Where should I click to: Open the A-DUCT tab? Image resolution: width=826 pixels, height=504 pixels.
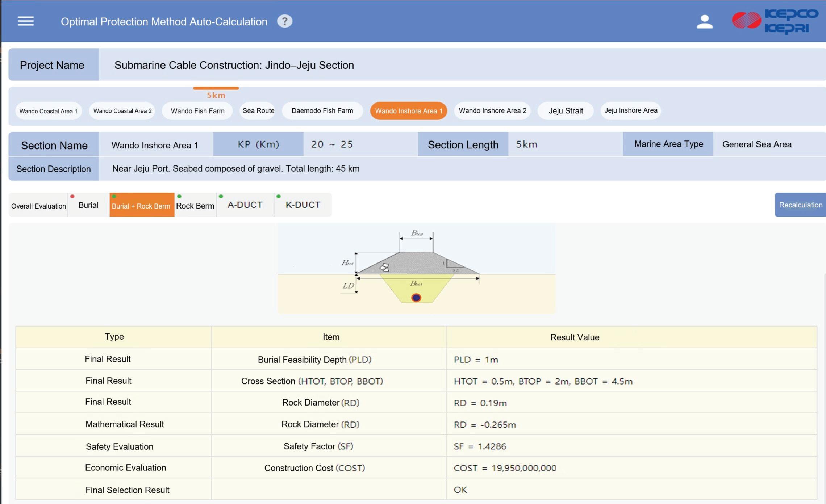click(x=245, y=205)
